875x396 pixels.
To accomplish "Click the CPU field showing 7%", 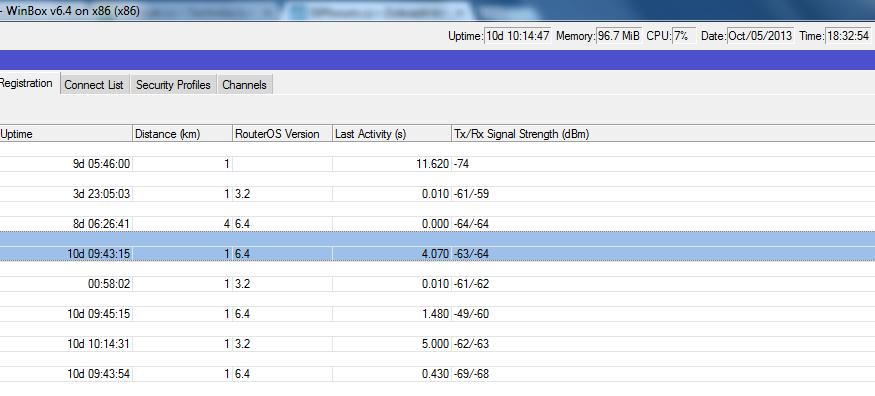I will coord(684,36).
